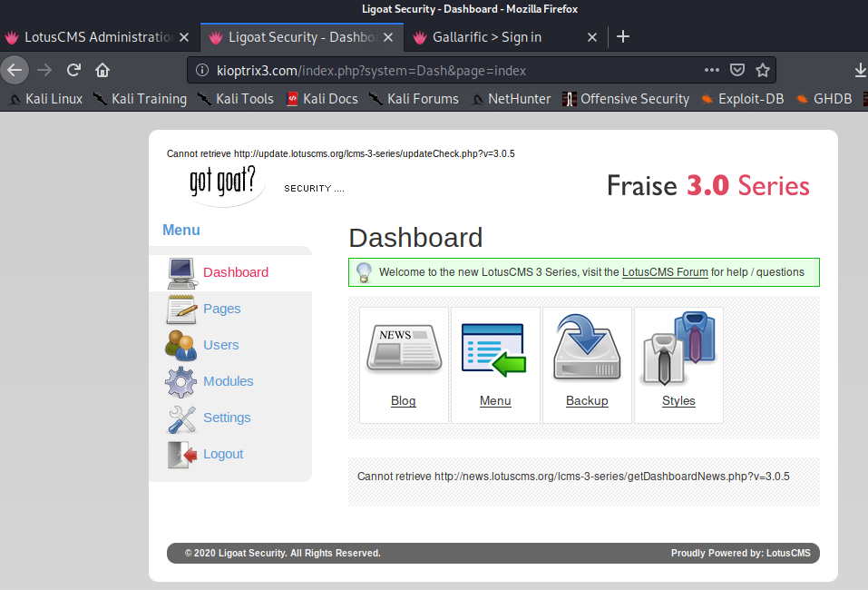
Task: Follow the LotusCMS Forum link
Action: point(665,272)
